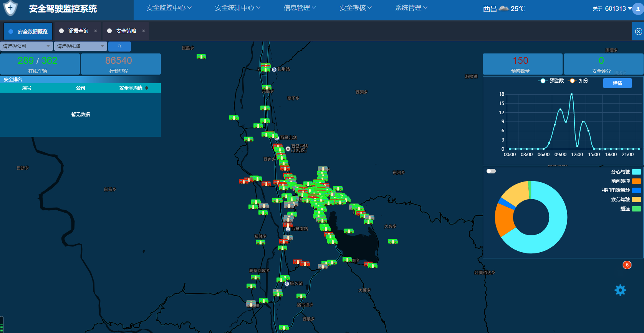Click the red notification badge showing 6
This screenshot has height=333, width=644.
point(627,265)
